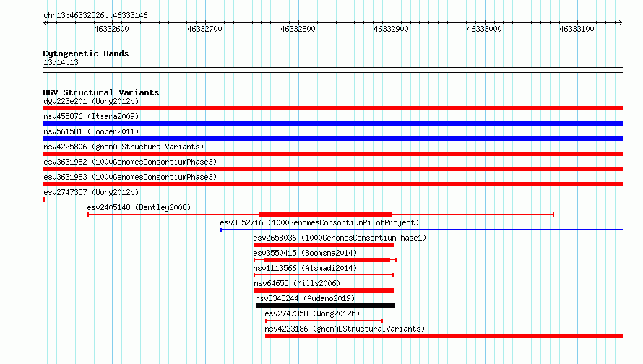This screenshot has width=643, height=364.
Task: Click ruler position 46332600
Action: pyautogui.click(x=111, y=29)
